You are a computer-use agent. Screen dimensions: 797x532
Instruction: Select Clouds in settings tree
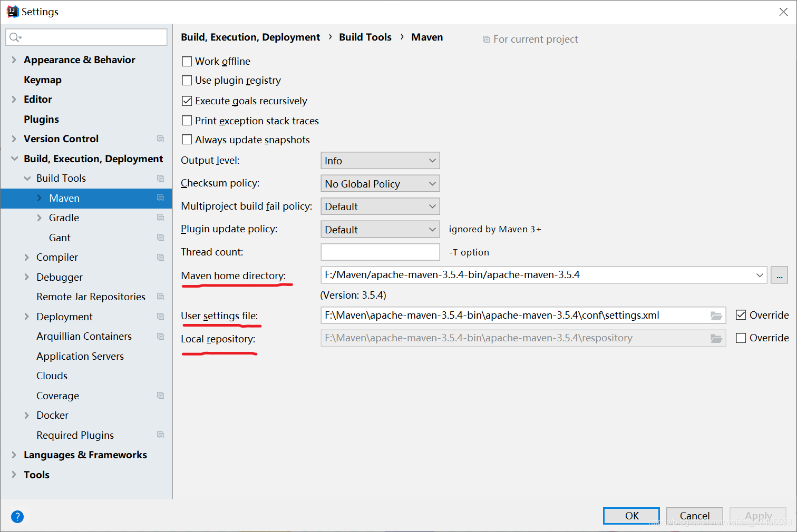[x=52, y=376]
